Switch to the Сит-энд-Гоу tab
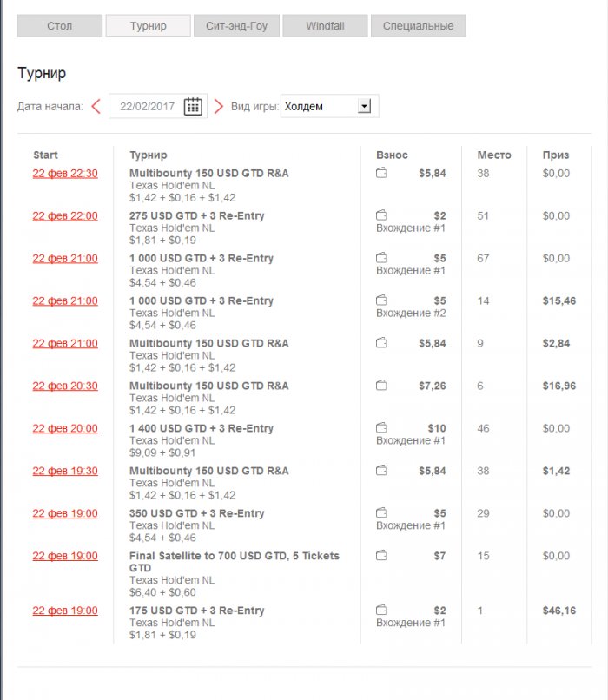This screenshot has height=700, width=608. pyautogui.click(x=236, y=26)
